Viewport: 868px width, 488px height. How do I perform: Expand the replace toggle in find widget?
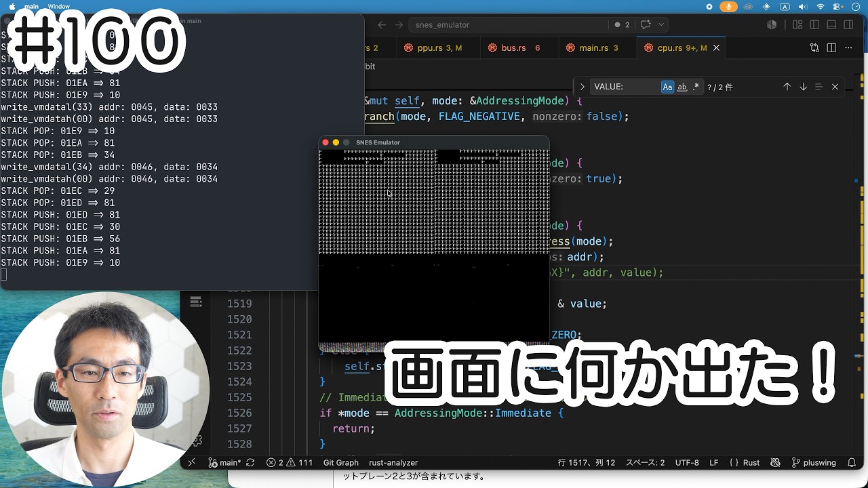582,87
